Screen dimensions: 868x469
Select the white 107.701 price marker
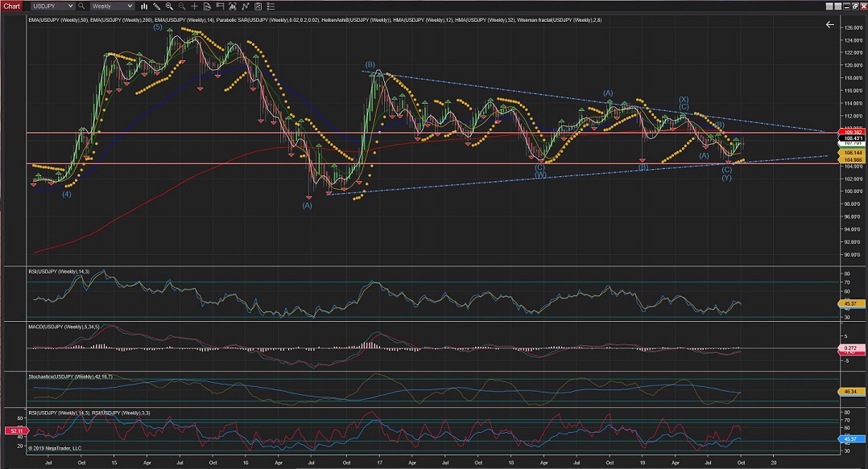tap(852, 143)
